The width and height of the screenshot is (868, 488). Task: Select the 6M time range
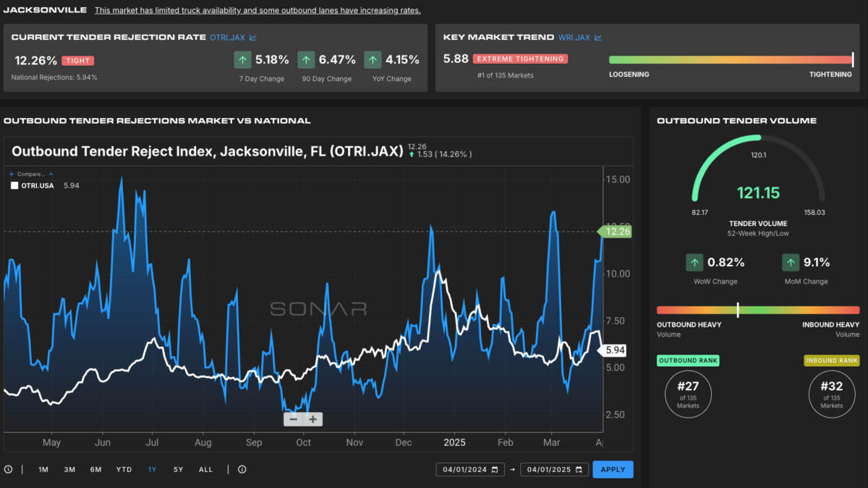(x=95, y=469)
